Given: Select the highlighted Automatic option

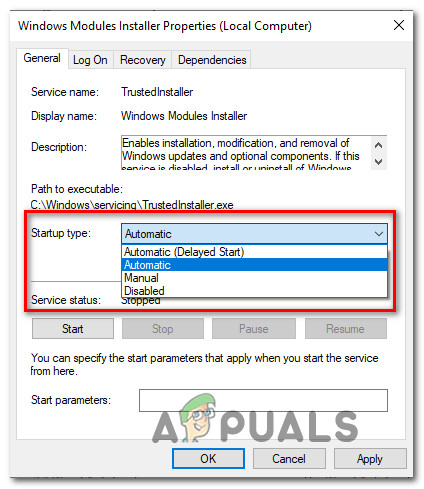Looking at the screenshot, I should point(255,265).
